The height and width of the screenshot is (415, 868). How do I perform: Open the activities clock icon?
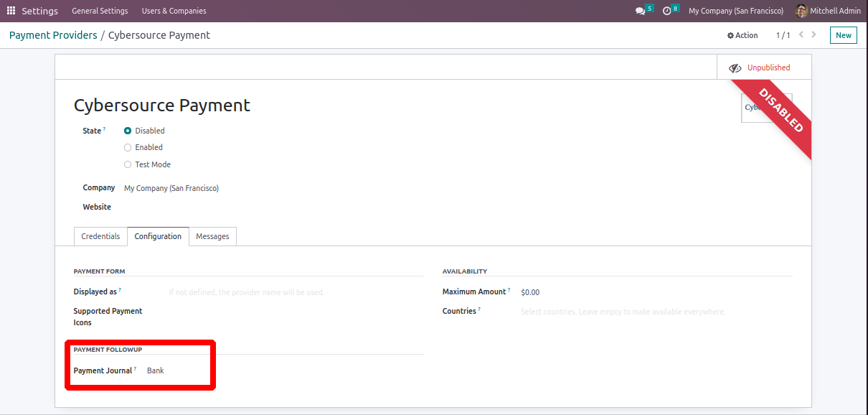(666, 11)
